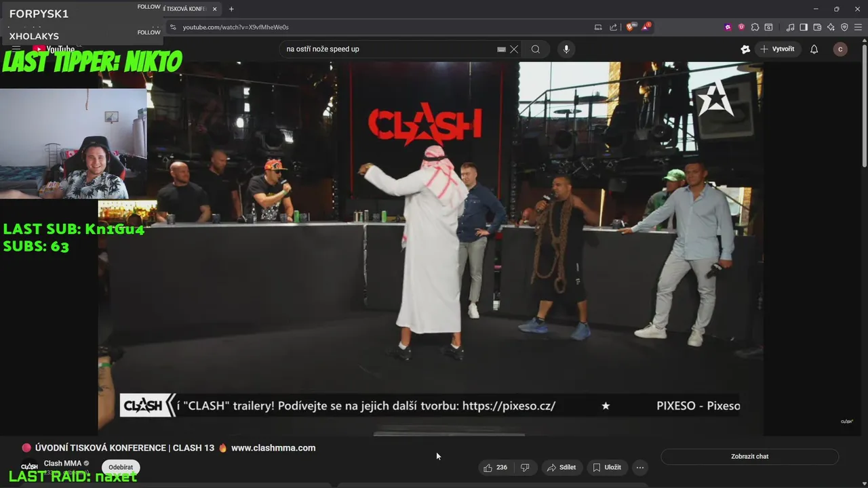Open the Brave Playlist music-note icon
Screen dimensions: 868x488
pyautogui.click(x=790, y=27)
